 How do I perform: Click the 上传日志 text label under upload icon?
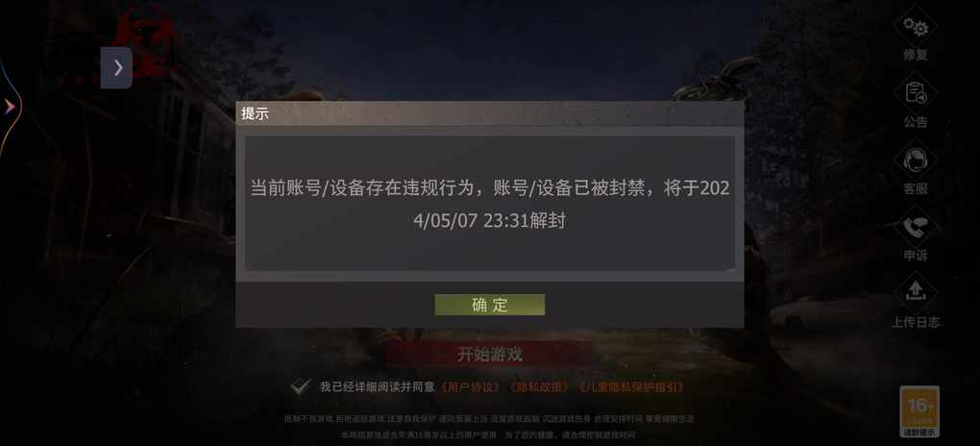tap(916, 322)
